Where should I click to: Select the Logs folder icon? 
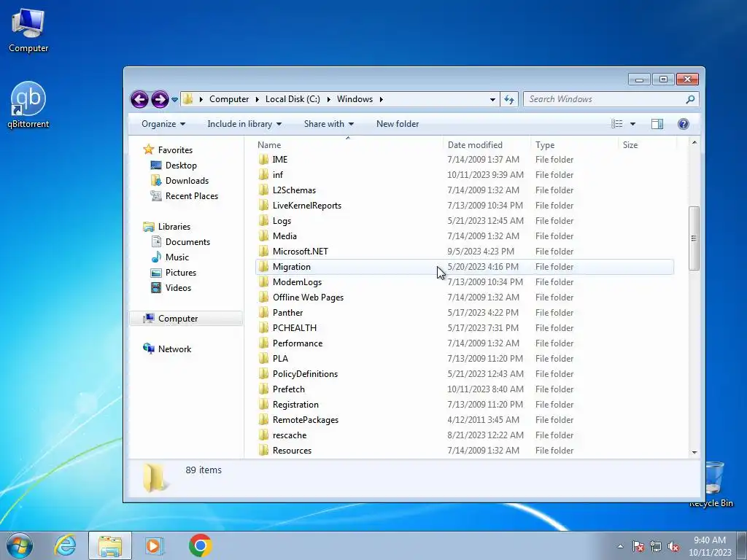(263, 220)
